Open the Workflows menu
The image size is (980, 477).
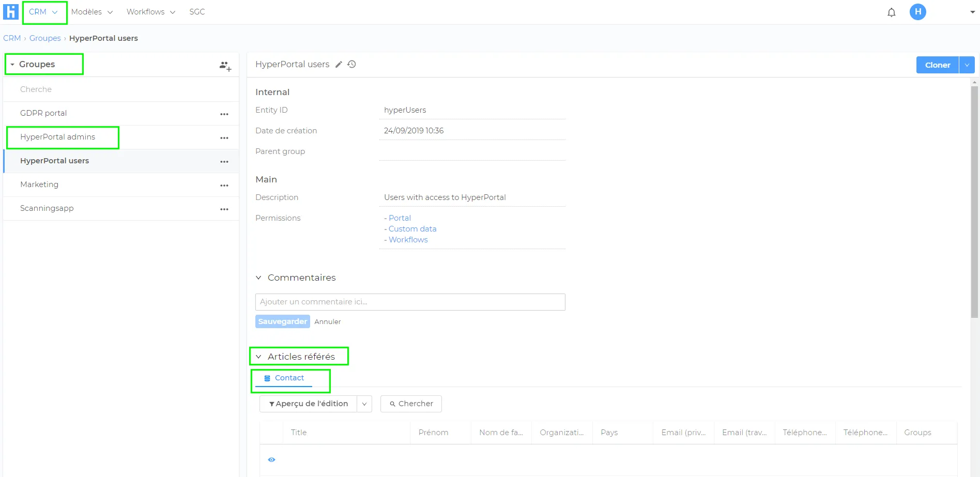click(151, 12)
